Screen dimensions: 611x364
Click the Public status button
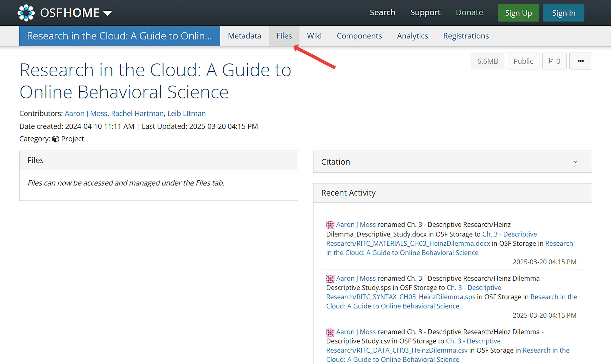(523, 61)
